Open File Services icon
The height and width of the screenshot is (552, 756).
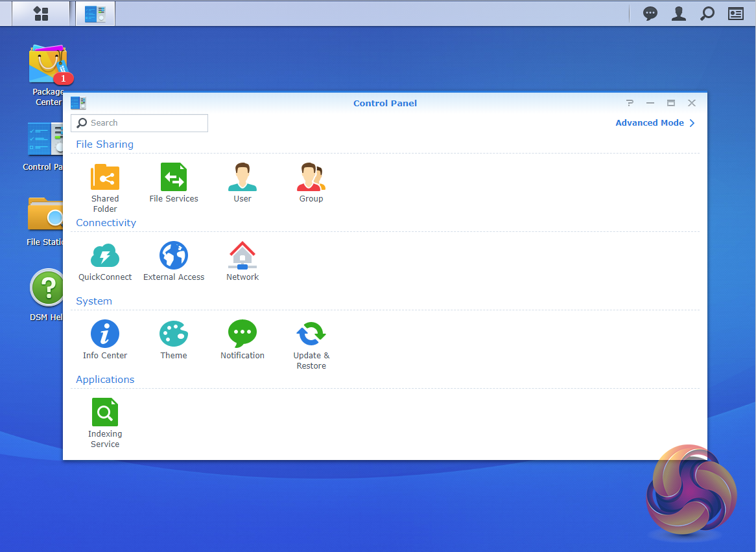(174, 178)
